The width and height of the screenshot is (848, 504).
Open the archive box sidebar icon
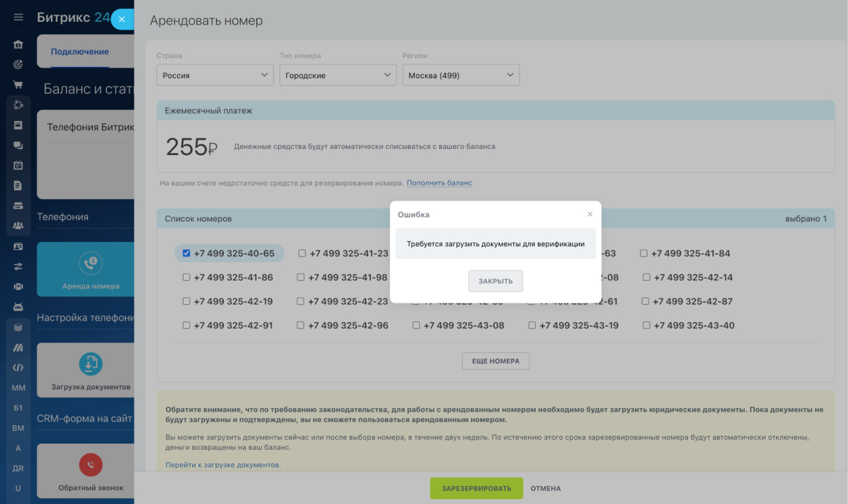[x=18, y=125]
